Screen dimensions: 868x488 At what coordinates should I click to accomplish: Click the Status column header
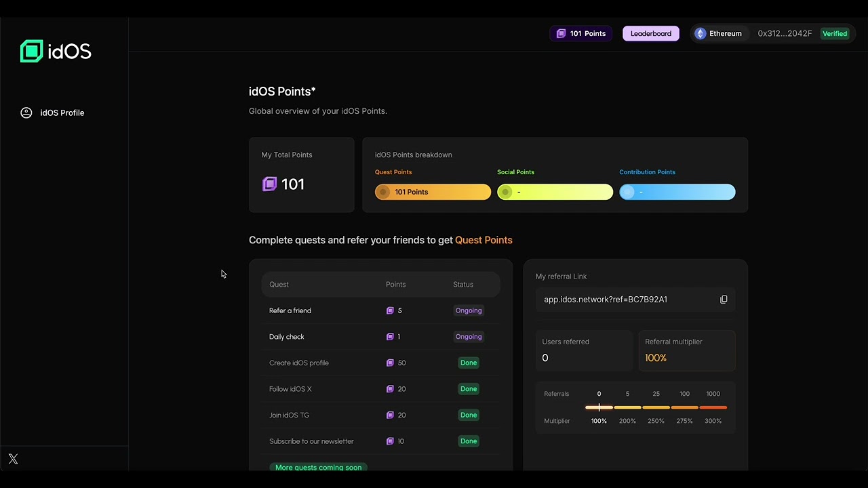463,285
